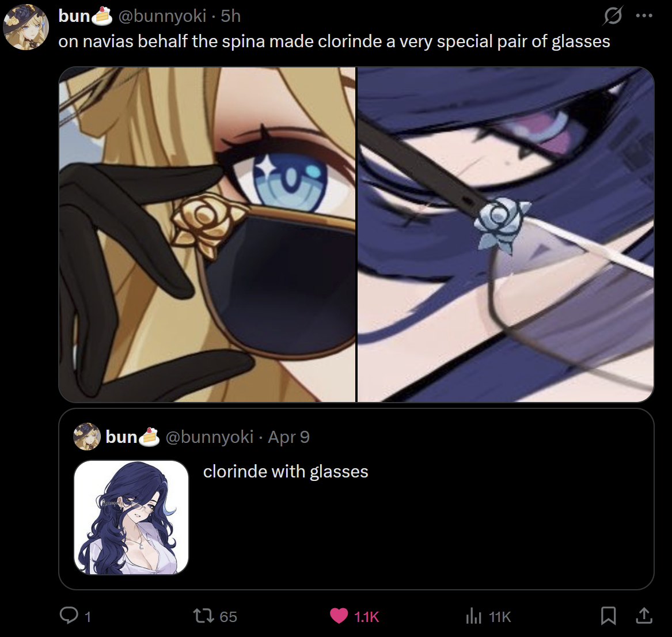Click the 1.1K likes count

367,617
